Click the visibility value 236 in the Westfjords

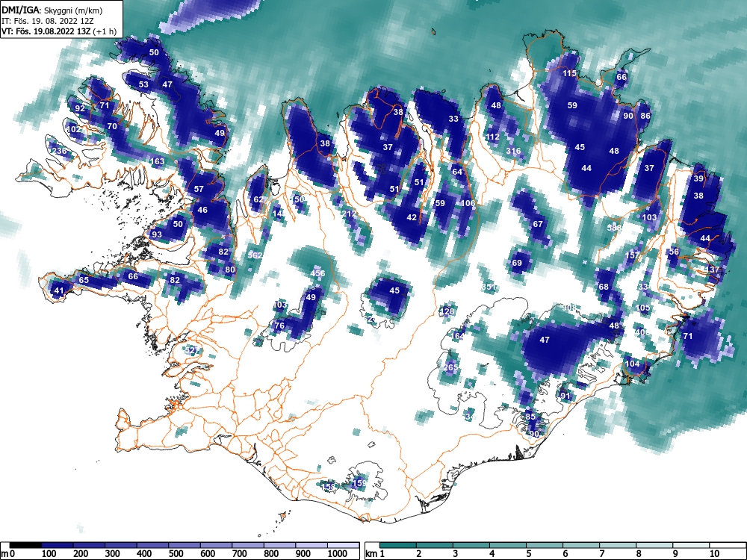pos(59,152)
